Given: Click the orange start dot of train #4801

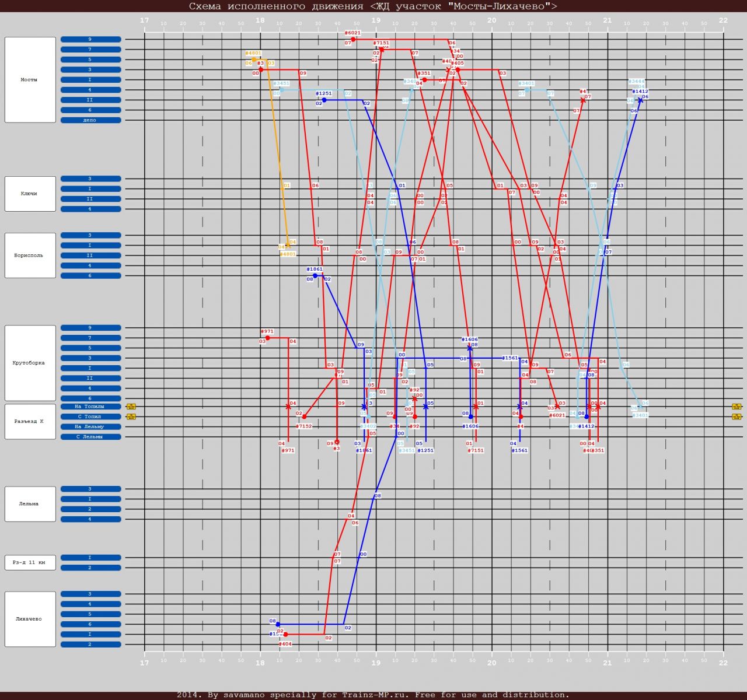Looking at the screenshot, I should pyautogui.click(x=254, y=60).
